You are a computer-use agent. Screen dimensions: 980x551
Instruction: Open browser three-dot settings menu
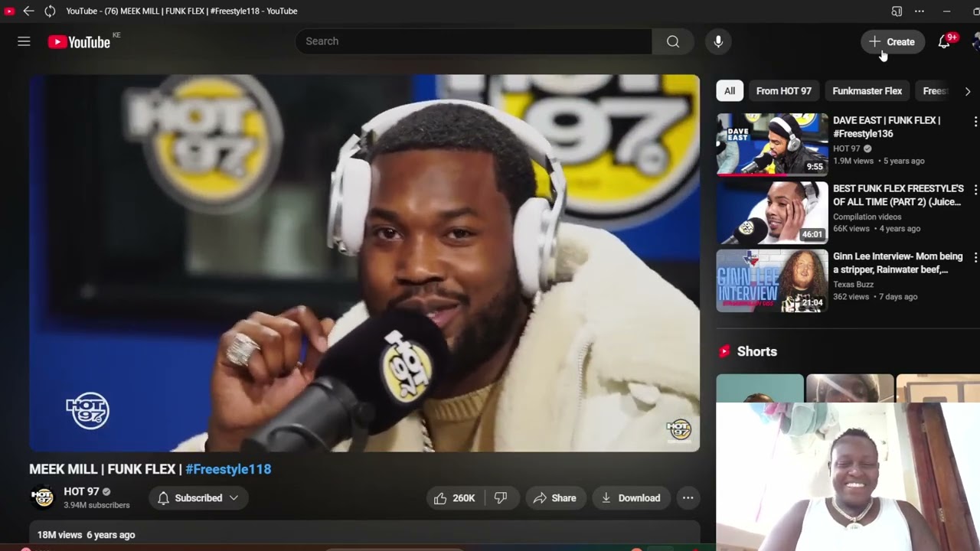pyautogui.click(x=919, y=11)
